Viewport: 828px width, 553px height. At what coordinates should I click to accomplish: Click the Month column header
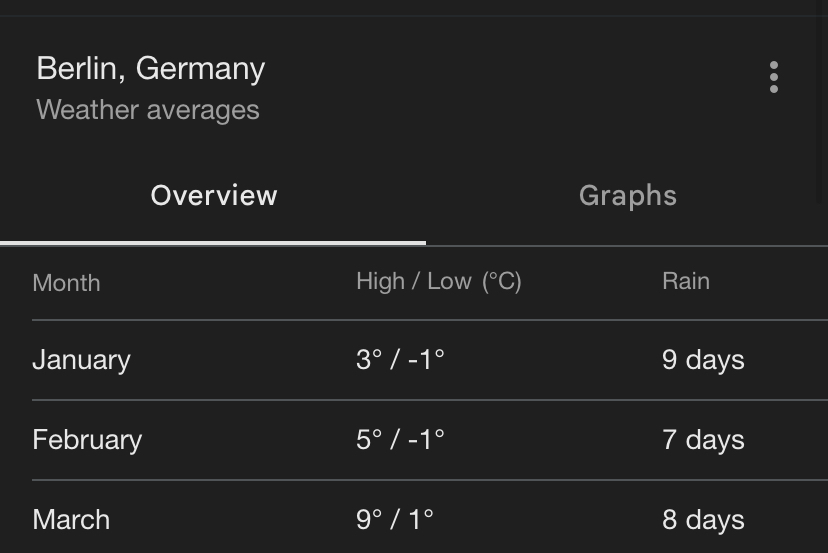tap(66, 283)
